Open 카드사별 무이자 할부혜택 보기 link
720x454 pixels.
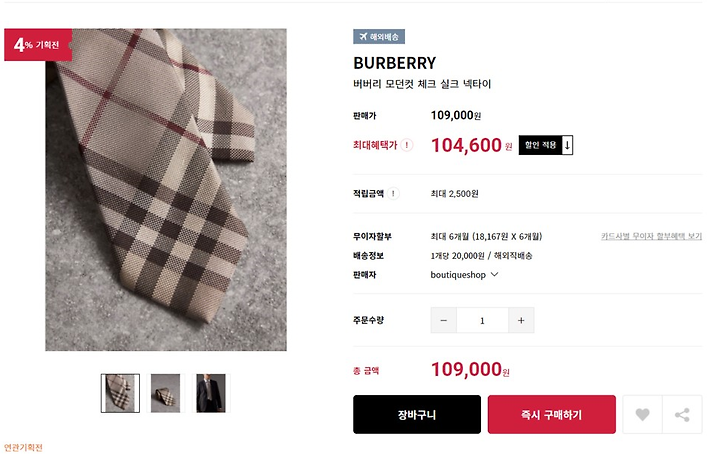[x=651, y=236]
